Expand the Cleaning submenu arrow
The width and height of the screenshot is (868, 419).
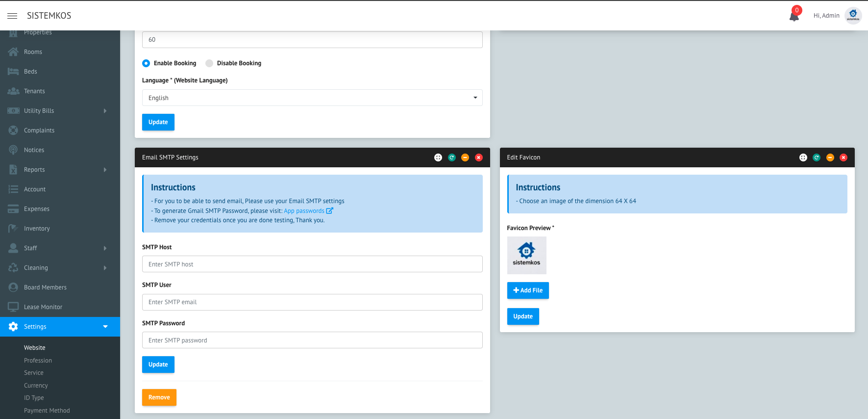click(x=105, y=268)
